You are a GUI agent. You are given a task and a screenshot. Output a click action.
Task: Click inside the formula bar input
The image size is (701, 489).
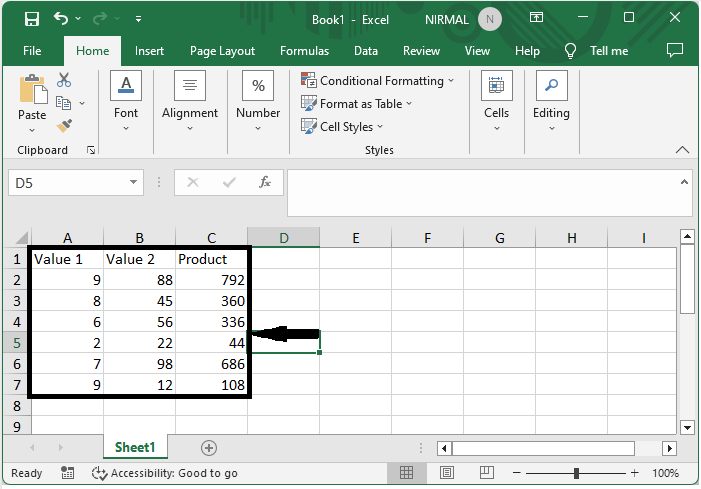tap(483, 193)
